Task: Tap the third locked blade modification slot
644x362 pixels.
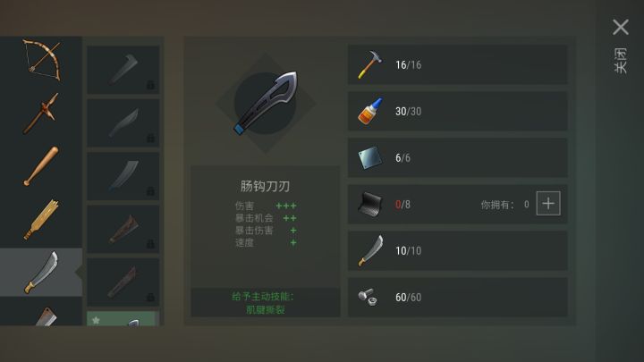Action: (x=123, y=176)
